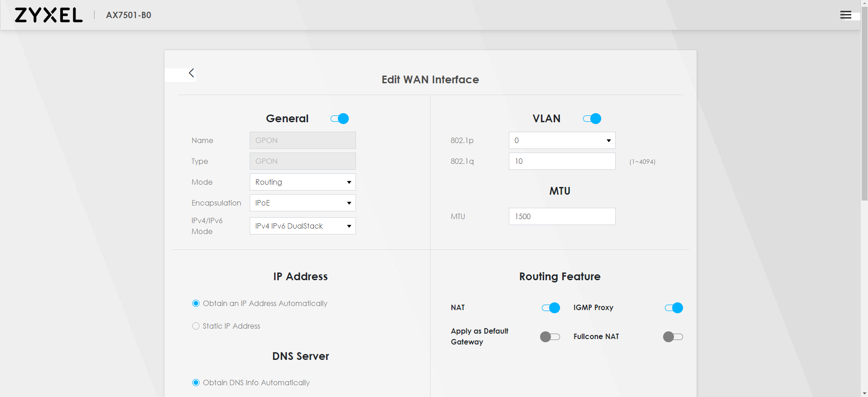Select Static IP Address option
868x397 pixels.
click(x=196, y=326)
